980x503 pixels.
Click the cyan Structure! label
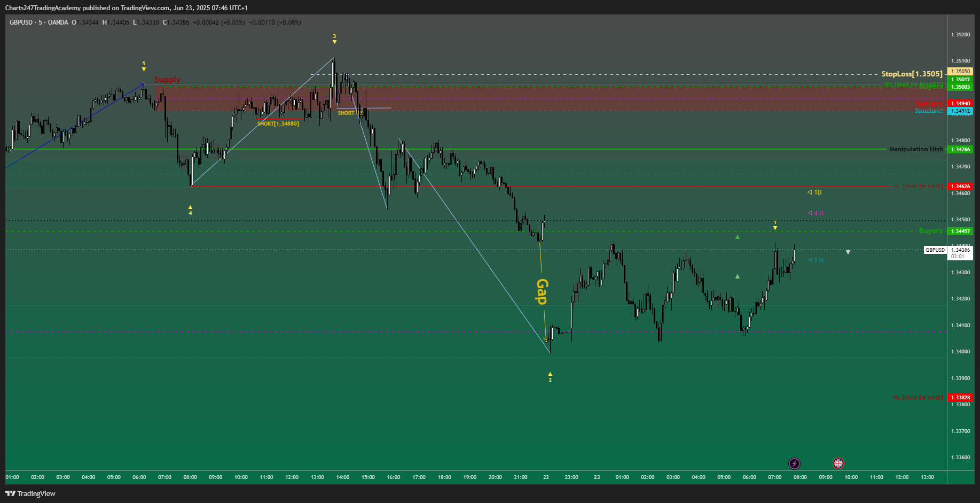tap(929, 111)
